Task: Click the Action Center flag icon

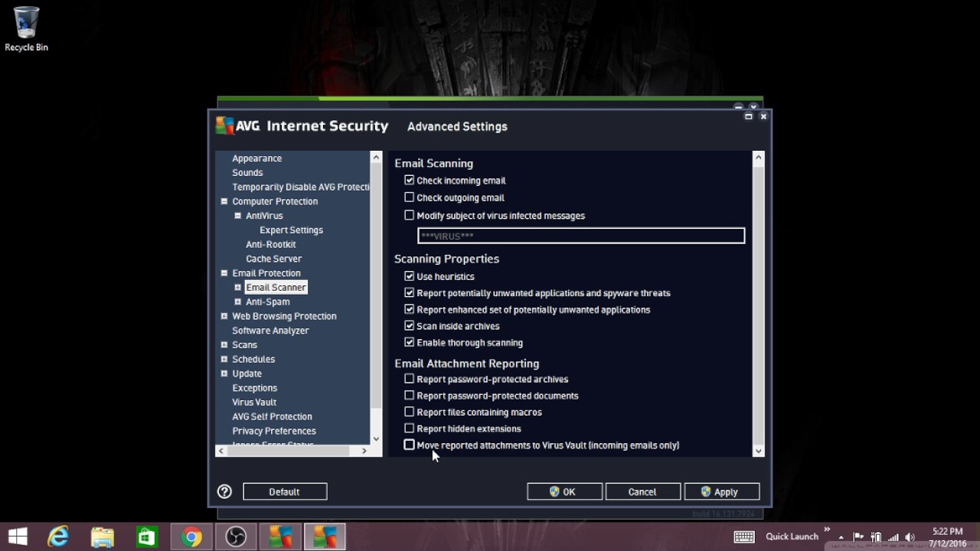Action: point(859,537)
